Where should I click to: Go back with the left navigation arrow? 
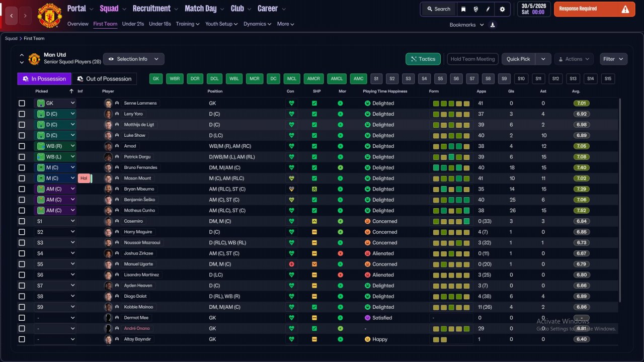pos(12,16)
